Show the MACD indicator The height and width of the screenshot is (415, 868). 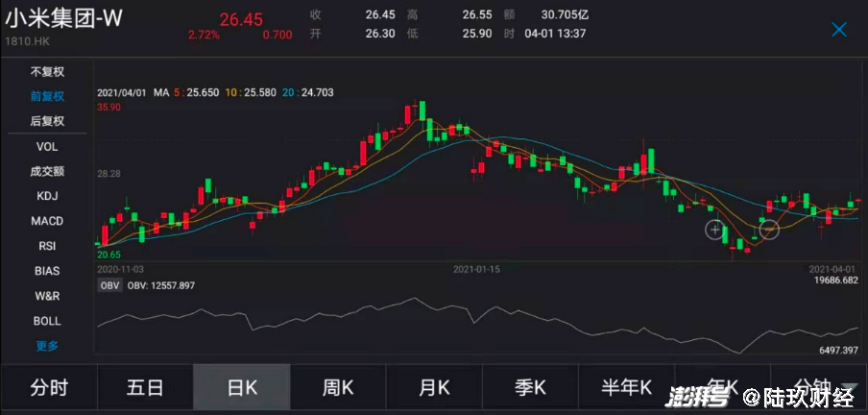click(47, 221)
